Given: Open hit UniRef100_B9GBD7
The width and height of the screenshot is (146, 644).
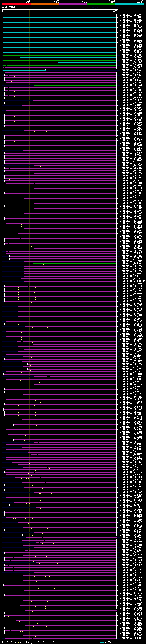Looking at the screenshot, I should (131, 42).
